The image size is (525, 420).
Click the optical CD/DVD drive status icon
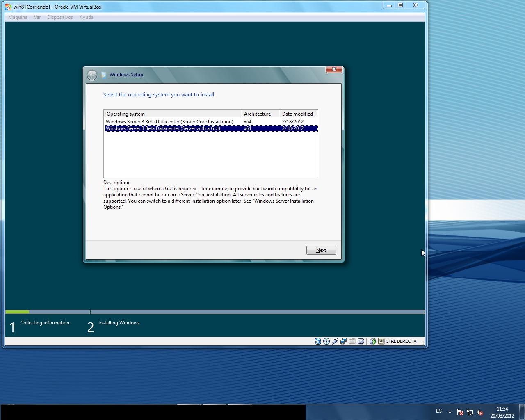pyautogui.click(x=326, y=341)
